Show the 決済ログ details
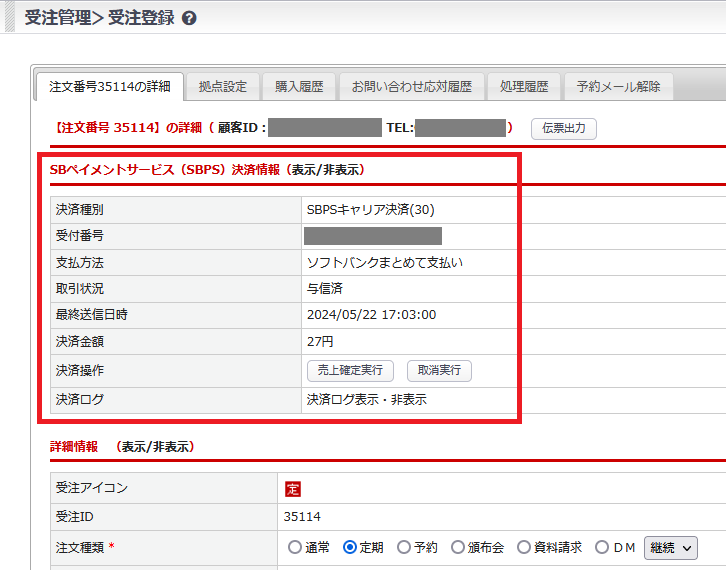This screenshot has width=726, height=570. tap(366, 400)
